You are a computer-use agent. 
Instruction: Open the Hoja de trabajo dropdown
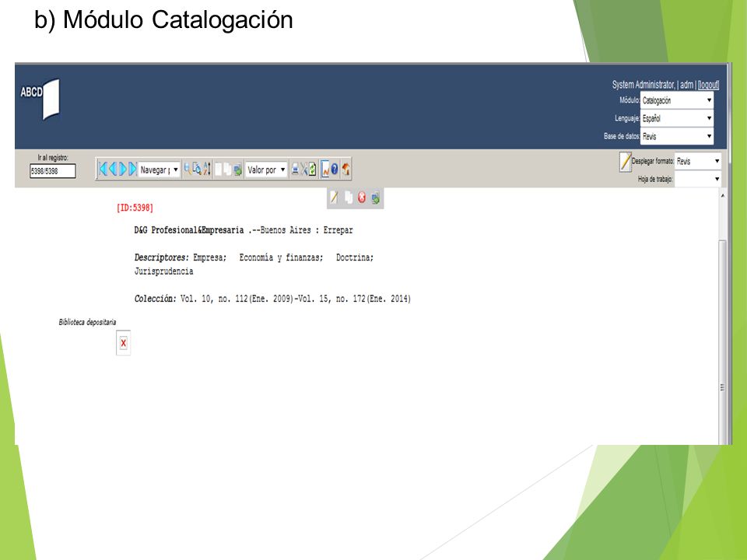(698, 179)
